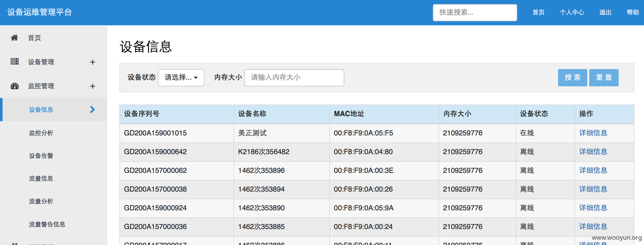Click the 设备运维管理平台 title logo
The height and width of the screenshot is (245, 644).
40,12
